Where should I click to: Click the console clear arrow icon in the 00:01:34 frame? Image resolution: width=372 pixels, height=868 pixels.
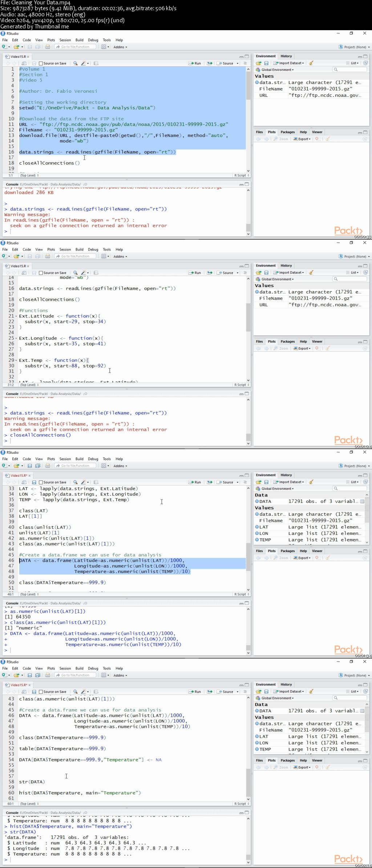coord(85,603)
